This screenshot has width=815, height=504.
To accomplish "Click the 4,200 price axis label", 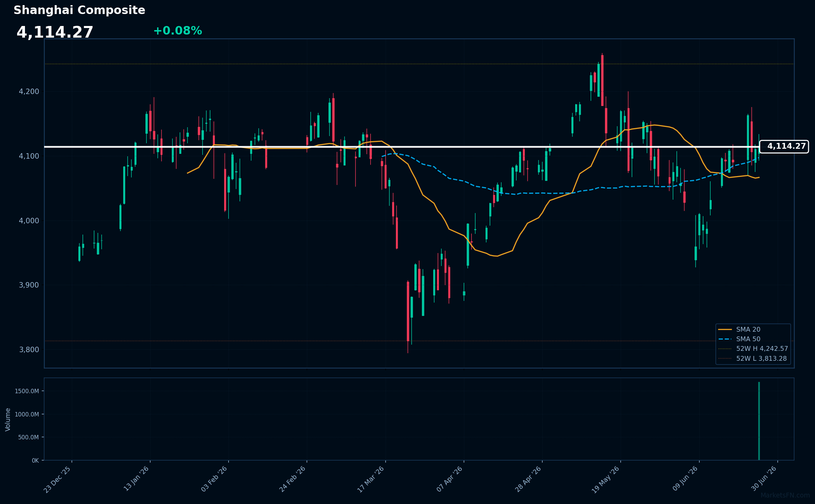I will coord(29,92).
